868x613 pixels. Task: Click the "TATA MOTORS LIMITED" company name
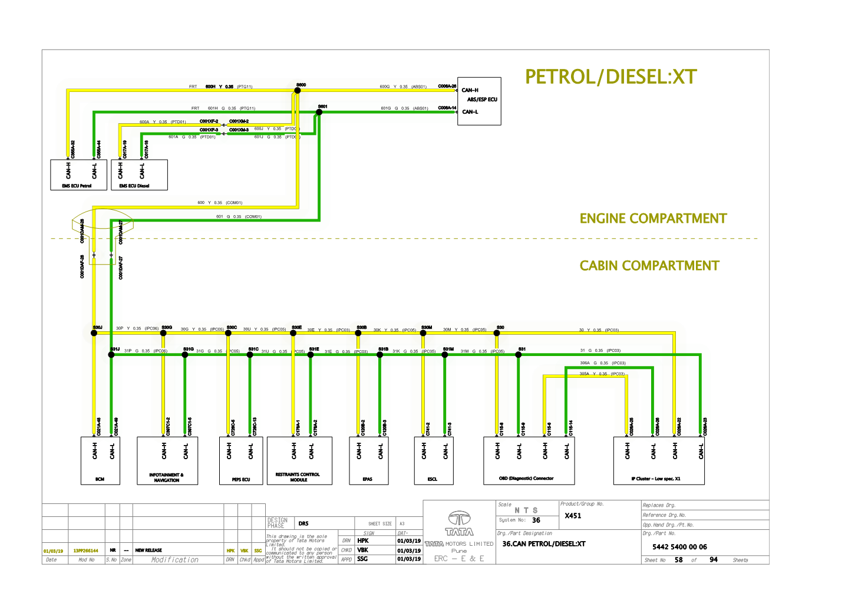click(459, 544)
